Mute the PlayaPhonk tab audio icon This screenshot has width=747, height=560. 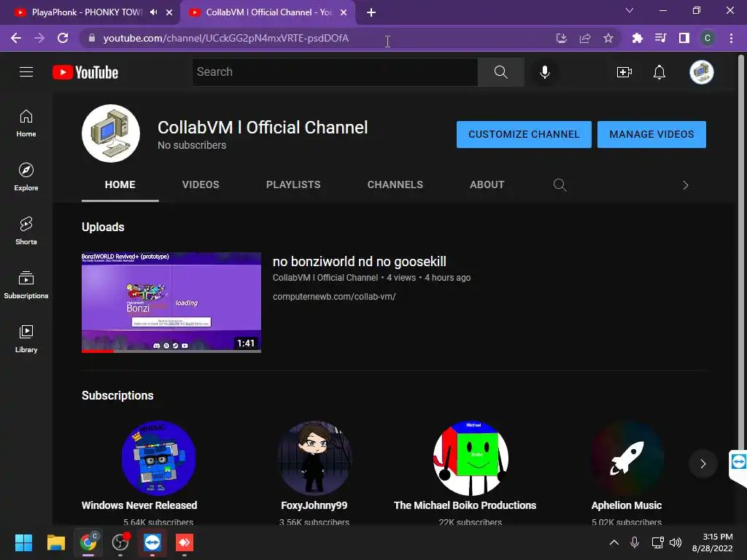[153, 12]
